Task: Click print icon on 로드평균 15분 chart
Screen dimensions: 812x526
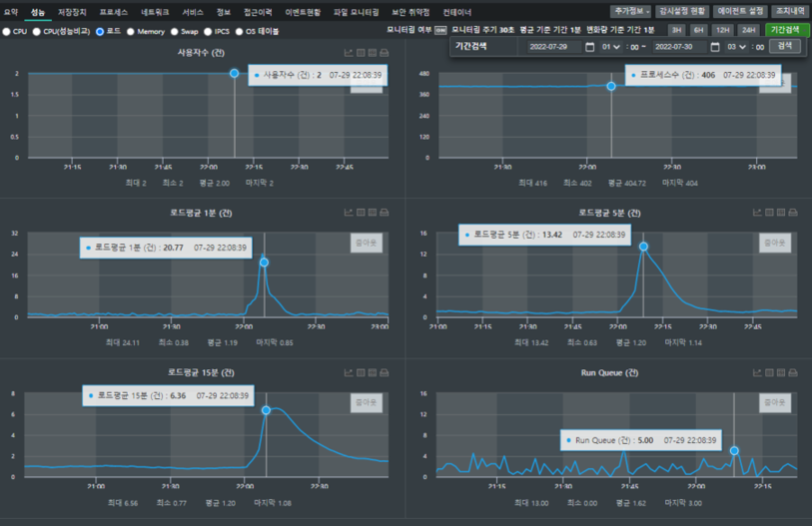Action: pos(385,373)
